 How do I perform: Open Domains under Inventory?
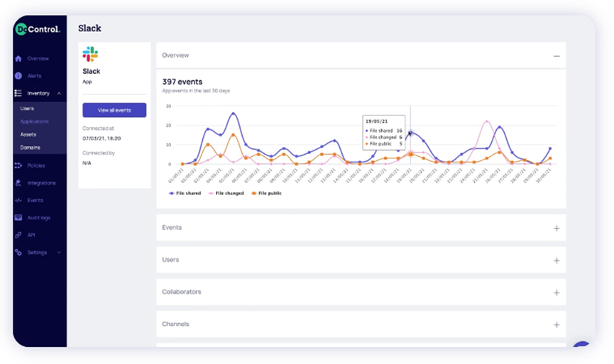point(30,148)
